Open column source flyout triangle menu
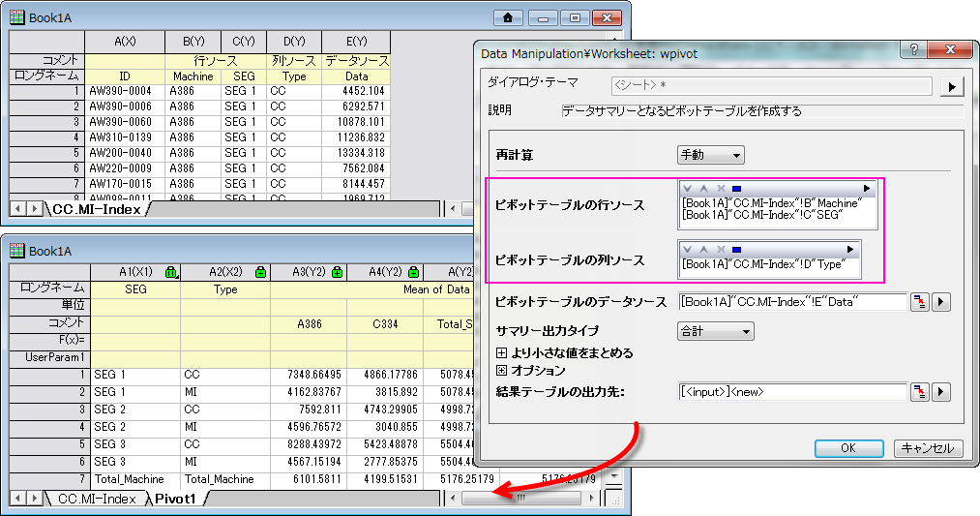Image resolution: width=980 pixels, height=516 pixels. tap(850, 250)
